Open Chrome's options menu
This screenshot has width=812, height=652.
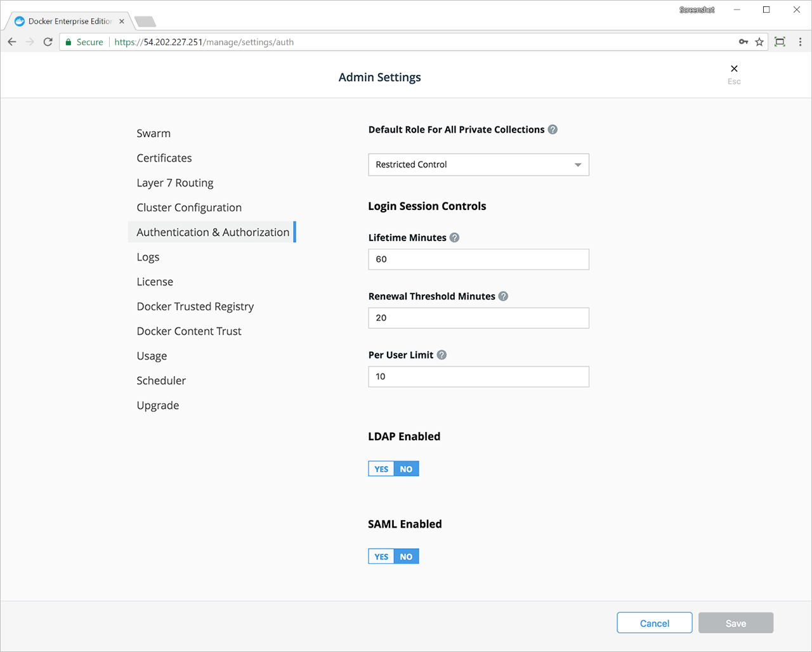[800, 41]
